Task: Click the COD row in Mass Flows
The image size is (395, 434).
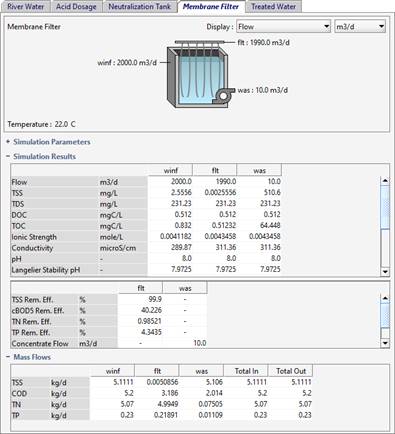Action: [x=162, y=393]
